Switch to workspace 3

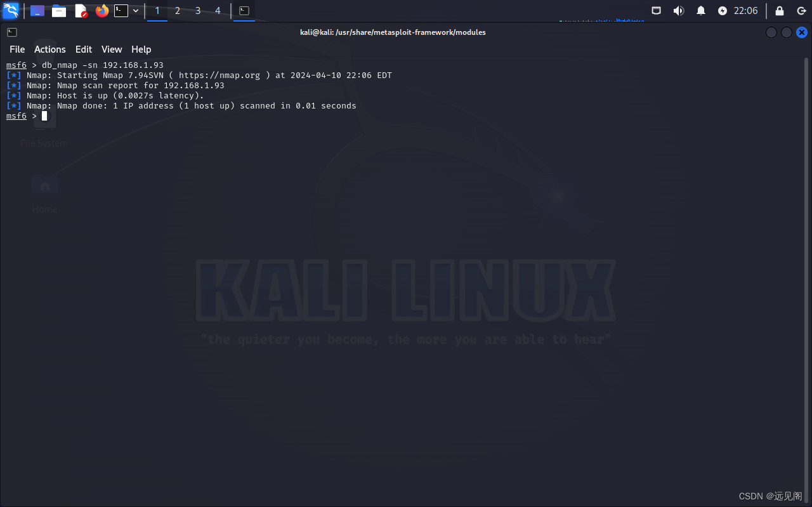[x=198, y=11]
